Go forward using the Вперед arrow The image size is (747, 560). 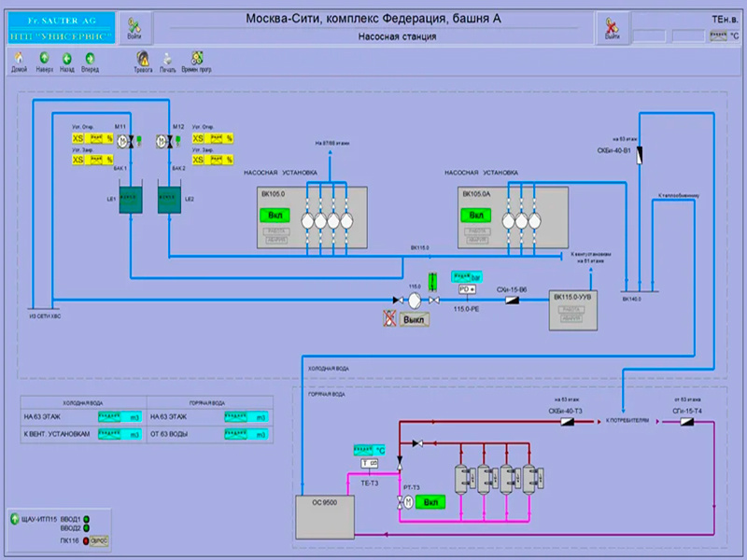point(90,59)
